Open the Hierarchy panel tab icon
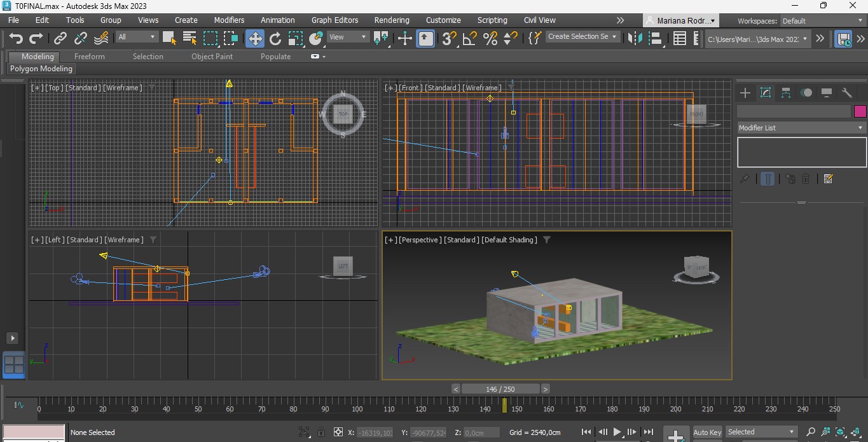This screenshot has width=868, height=442. pos(786,93)
